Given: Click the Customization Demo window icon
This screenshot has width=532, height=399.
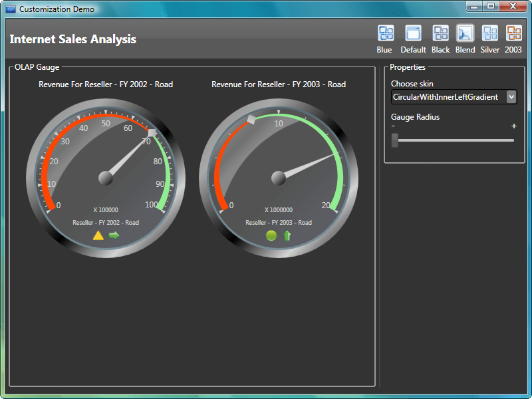Looking at the screenshot, I should [11, 9].
